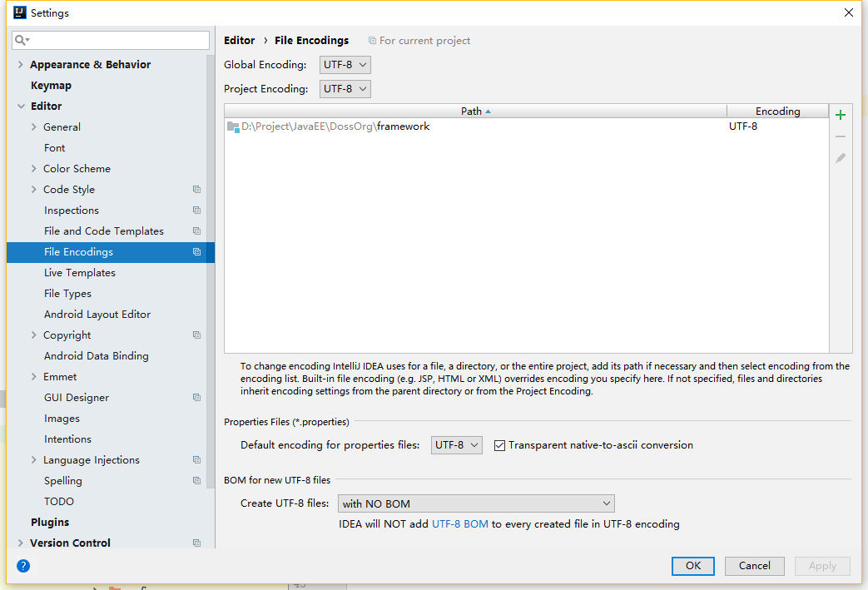Select File and Code Templates in the tree
This screenshot has width=868, height=590.
pyautogui.click(x=103, y=231)
